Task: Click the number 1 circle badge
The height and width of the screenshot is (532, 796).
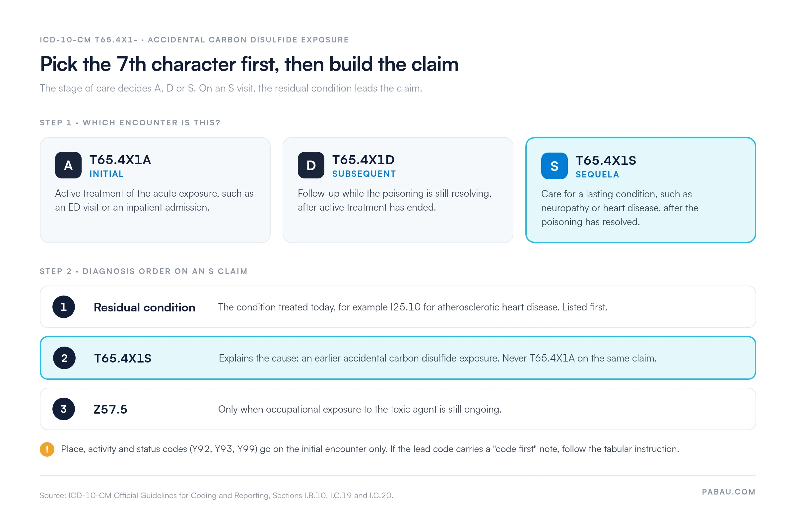Action: (x=63, y=307)
